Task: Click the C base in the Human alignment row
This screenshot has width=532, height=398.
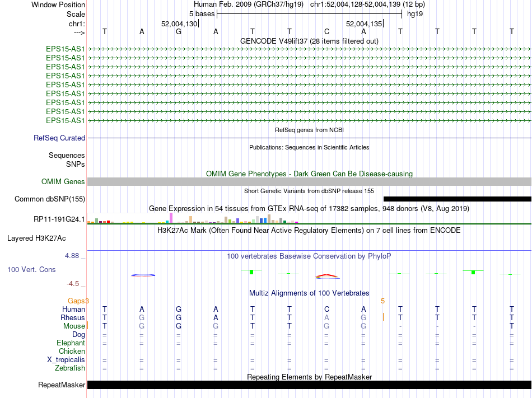Action: click(x=326, y=309)
